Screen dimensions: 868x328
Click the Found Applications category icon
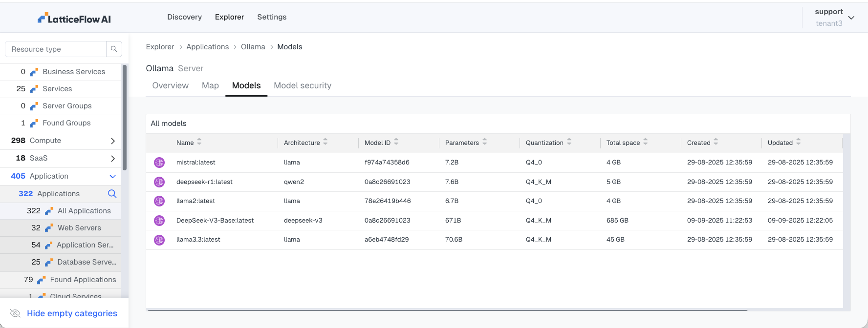tap(41, 280)
